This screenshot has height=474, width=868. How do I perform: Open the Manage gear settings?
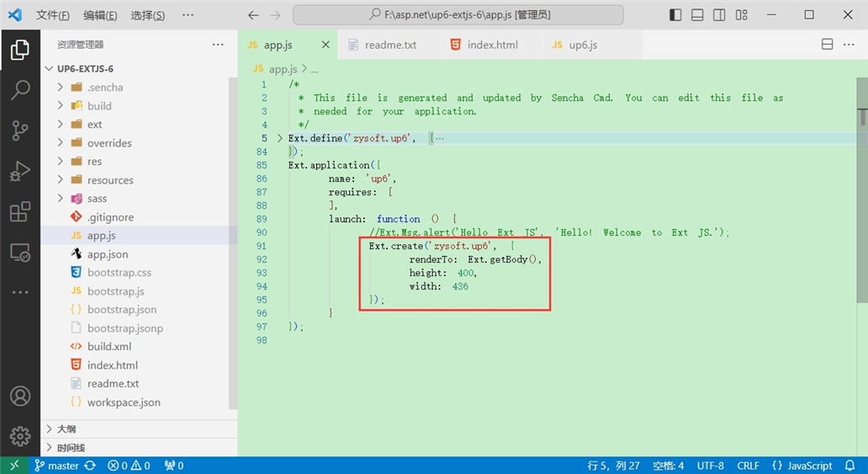pos(20,436)
